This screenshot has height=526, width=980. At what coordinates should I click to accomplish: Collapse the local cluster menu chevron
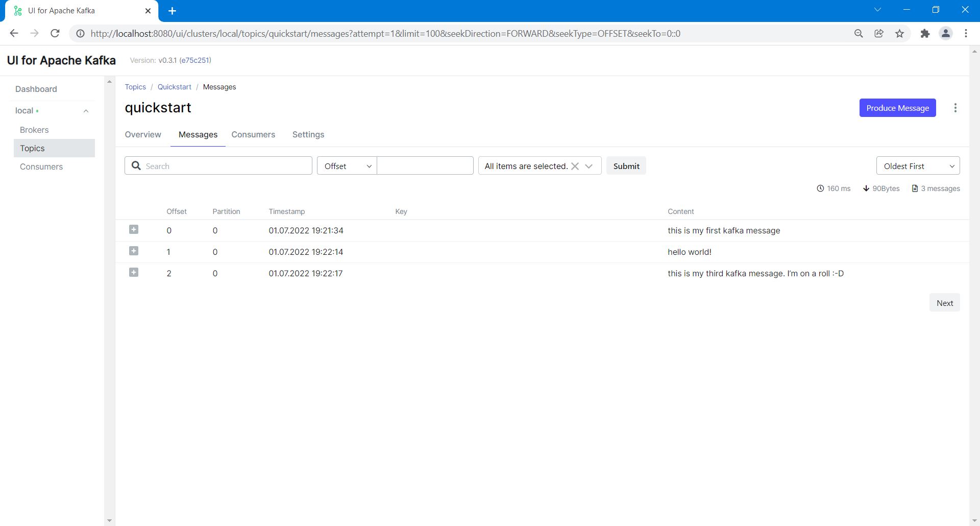click(x=86, y=111)
